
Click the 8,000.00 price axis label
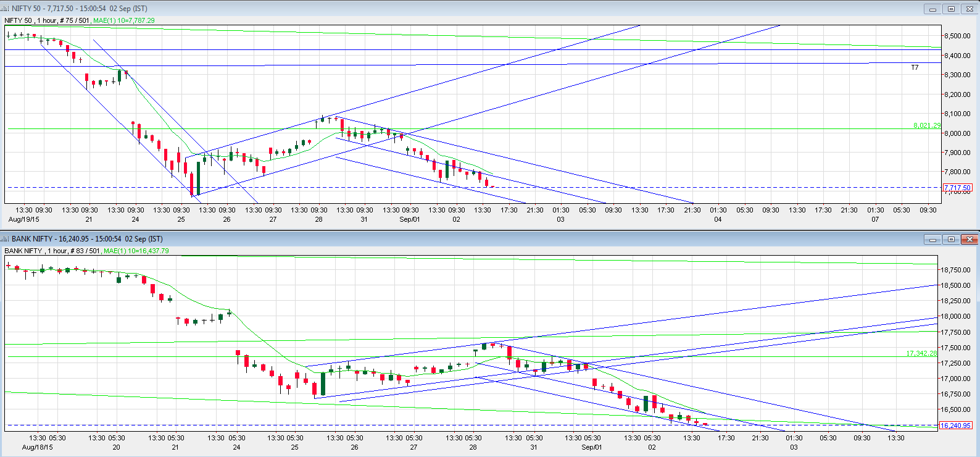[x=957, y=133]
